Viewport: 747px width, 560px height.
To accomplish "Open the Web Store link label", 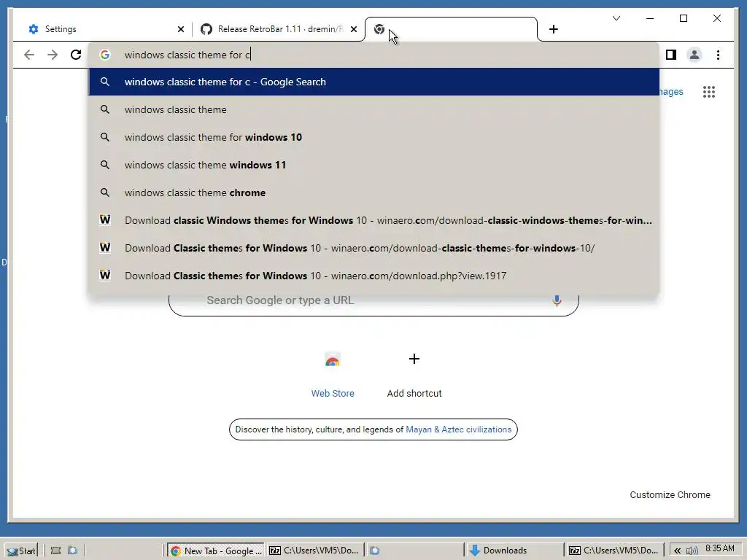I will [333, 393].
